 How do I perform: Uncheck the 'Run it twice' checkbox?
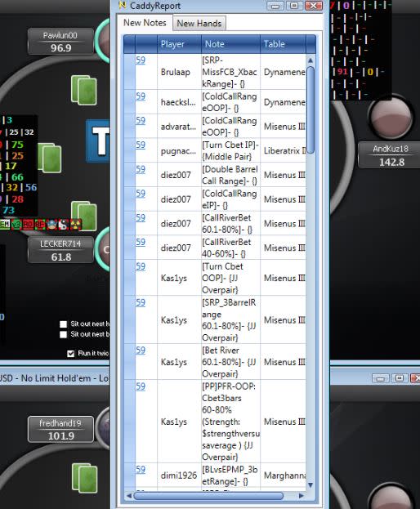(x=70, y=354)
